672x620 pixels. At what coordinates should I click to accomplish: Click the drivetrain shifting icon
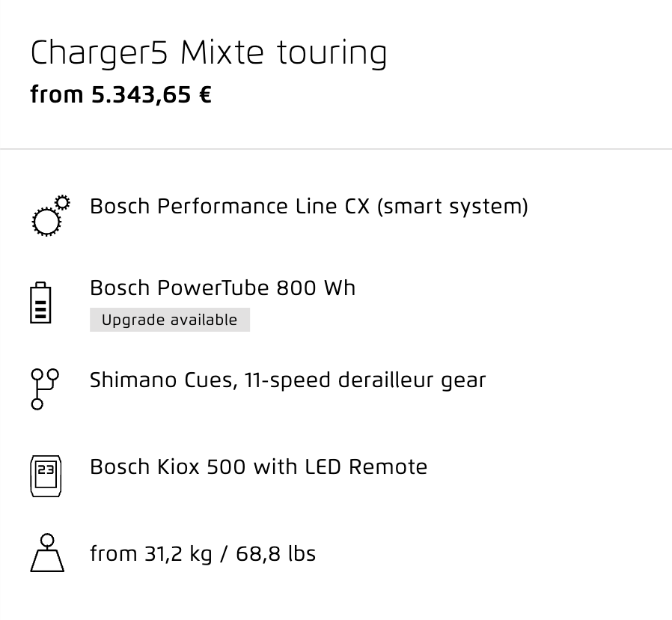[45, 389]
